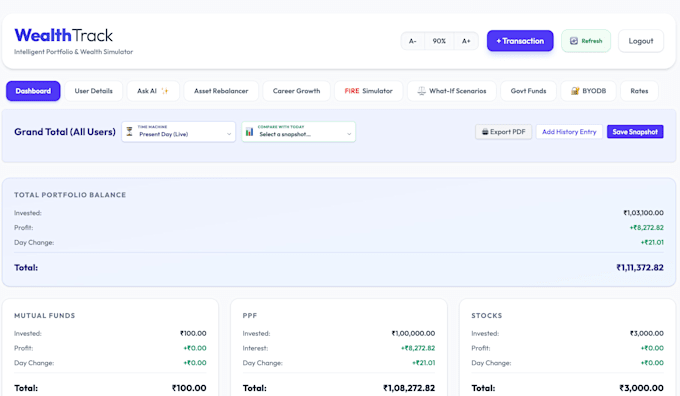680x396 pixels.
Task: Increase font size with A+ button
Action: click(466, 41)
